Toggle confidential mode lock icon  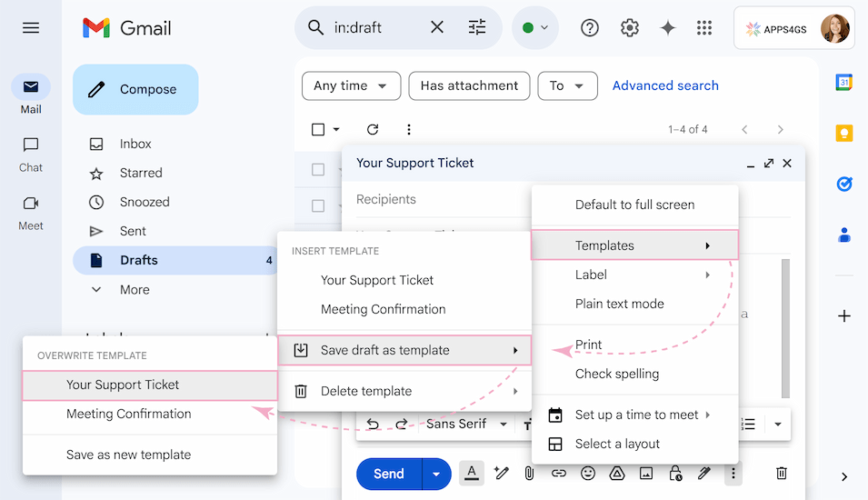[x=674, y=474]
